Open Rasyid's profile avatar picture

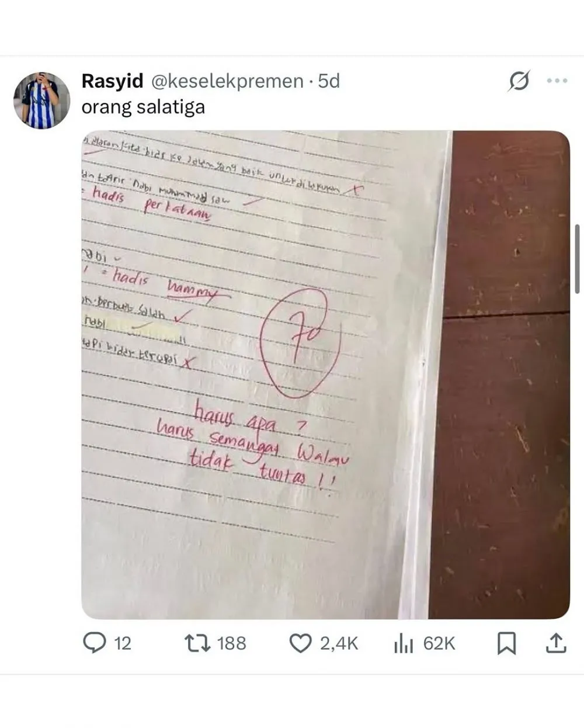pyautogui.click(x=41, y=100)
